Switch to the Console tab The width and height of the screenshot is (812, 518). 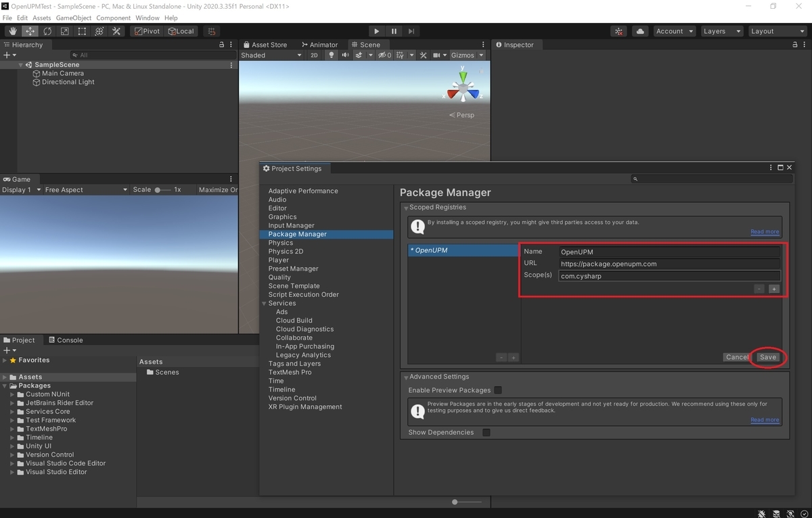pyautogui.click(x=66, y=339)
